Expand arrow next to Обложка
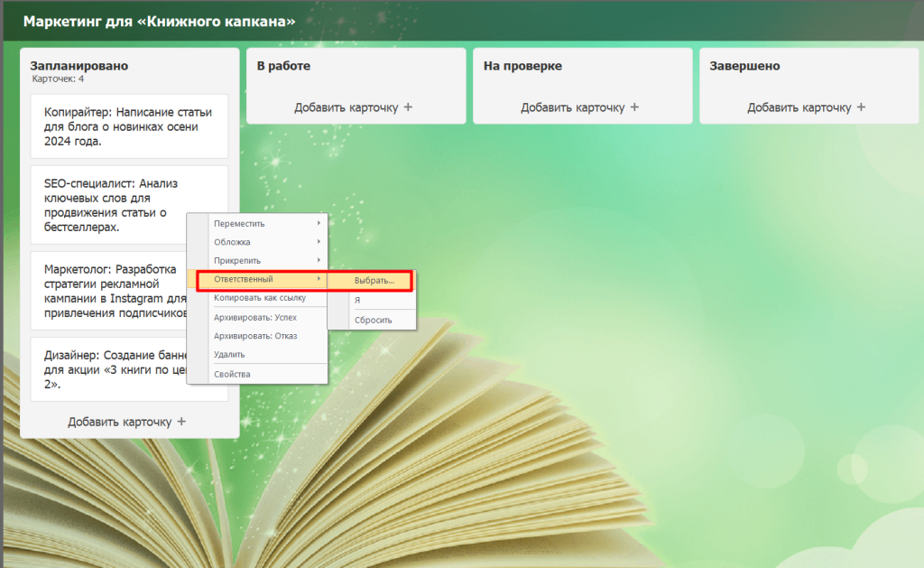 point(319,241)
